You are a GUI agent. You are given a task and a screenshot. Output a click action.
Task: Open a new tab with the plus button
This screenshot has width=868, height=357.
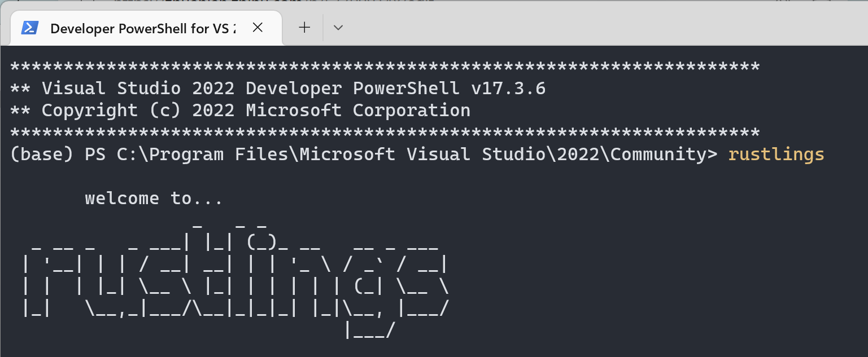coord(304,27)
